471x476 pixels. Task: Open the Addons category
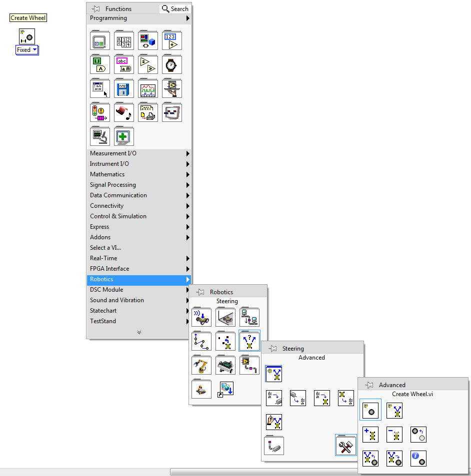pyautogui.click(x=139, y=237)
